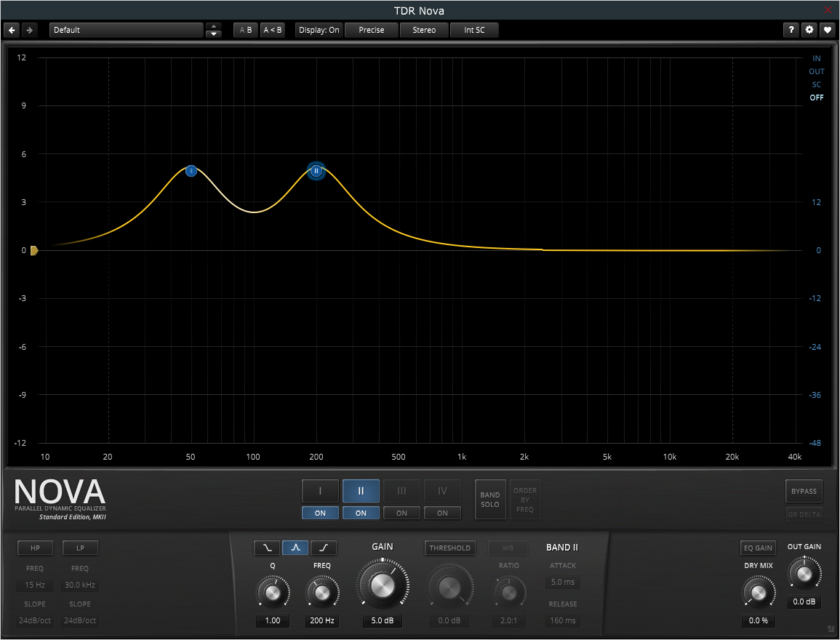Select band I node on EQ curve
Screen dimensions: 840x640
coord(191,171)
